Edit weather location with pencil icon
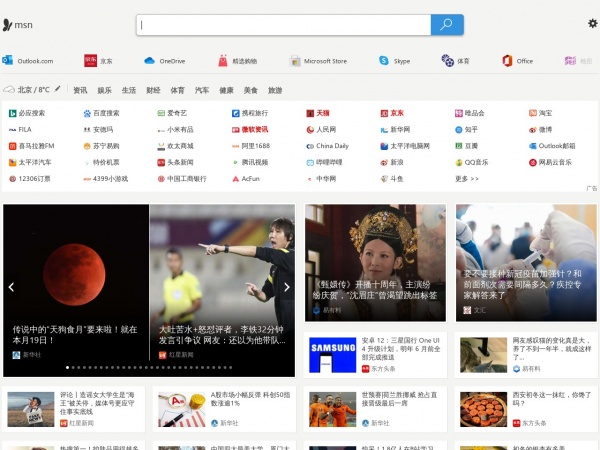600x450 pixels. pyautogui.click(x=58, y=89)
